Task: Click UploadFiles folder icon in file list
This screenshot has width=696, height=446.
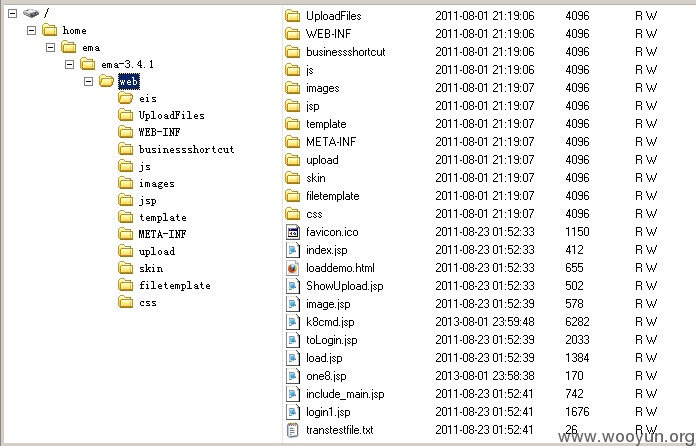Action: coord(293,16)
